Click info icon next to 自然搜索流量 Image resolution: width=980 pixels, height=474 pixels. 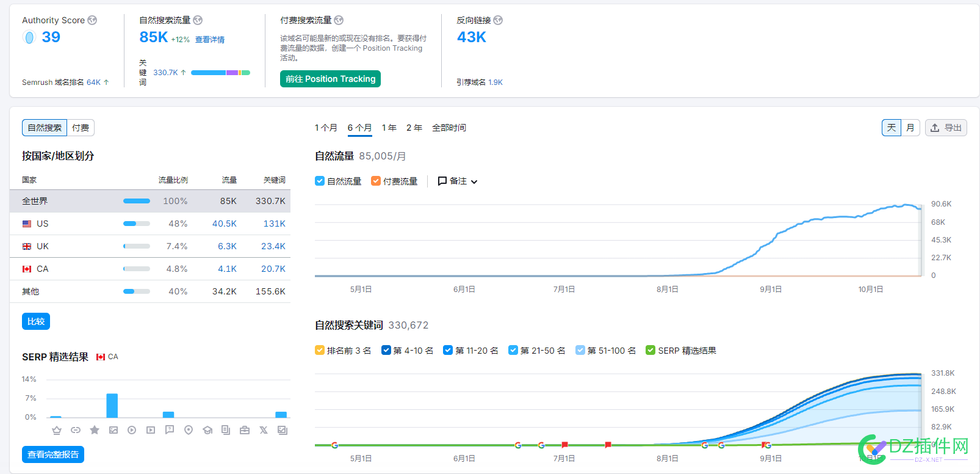[198, 20]
